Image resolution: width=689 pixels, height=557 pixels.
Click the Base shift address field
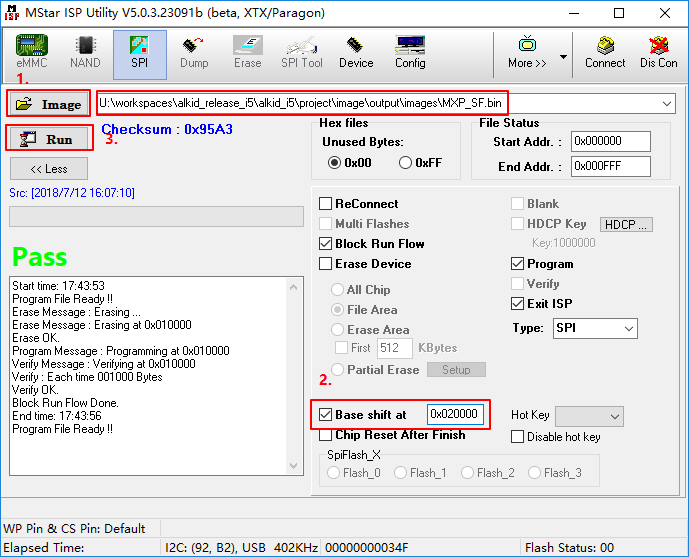click(x=455, y=414)
